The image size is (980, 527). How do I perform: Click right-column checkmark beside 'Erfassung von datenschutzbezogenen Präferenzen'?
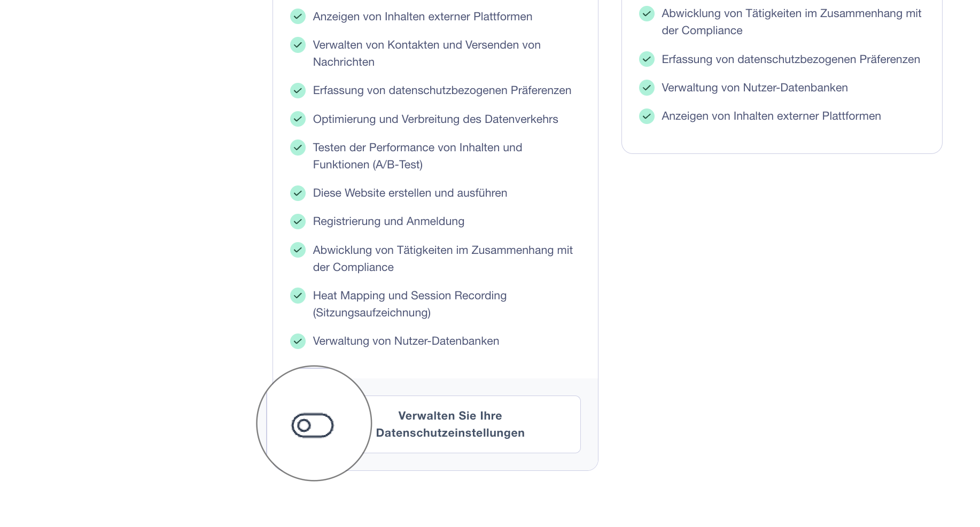[x=647, y=59]
